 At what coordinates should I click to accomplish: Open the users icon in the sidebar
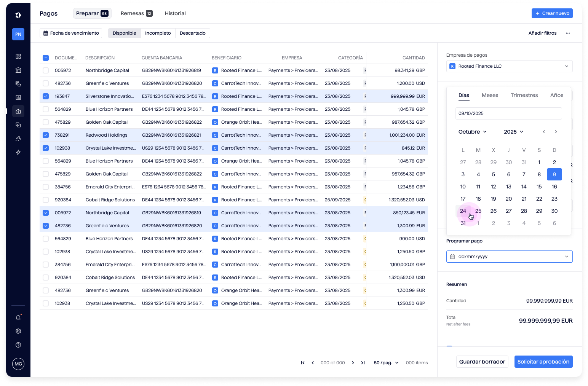18,139
